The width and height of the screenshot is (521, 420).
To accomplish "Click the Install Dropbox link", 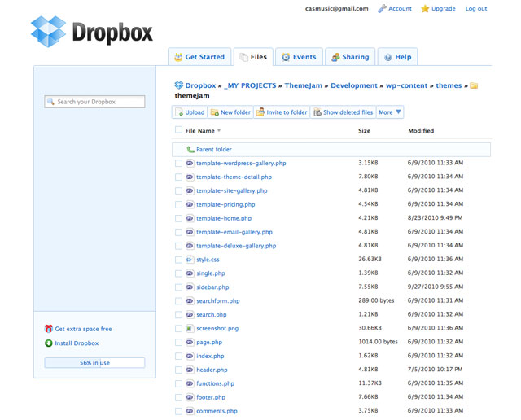I will point(77,343).
